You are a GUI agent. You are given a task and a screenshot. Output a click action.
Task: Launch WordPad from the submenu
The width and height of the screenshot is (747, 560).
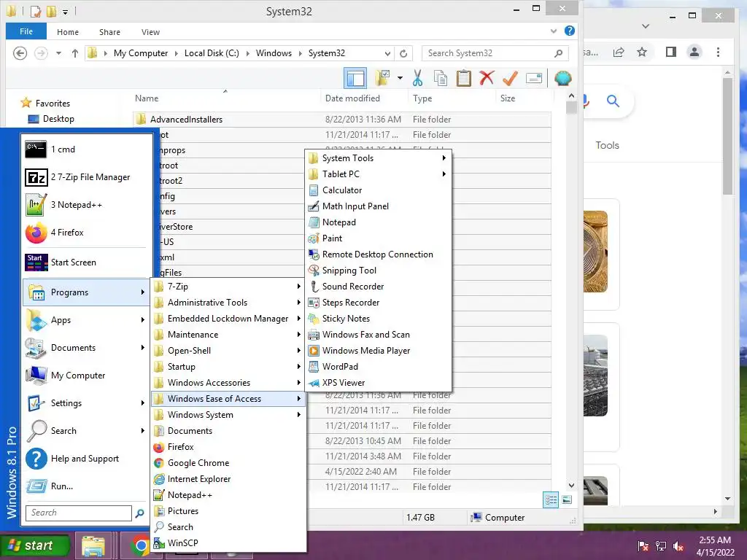tap(379, 367)
